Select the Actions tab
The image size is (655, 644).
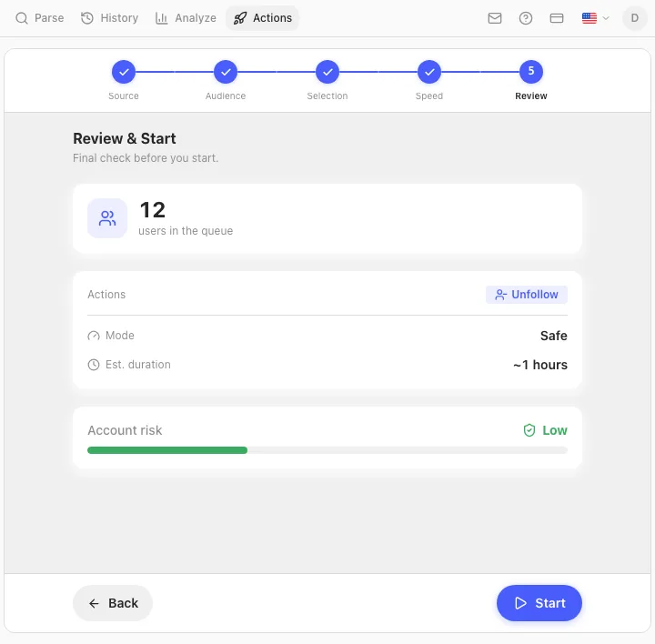pos(262,18)
